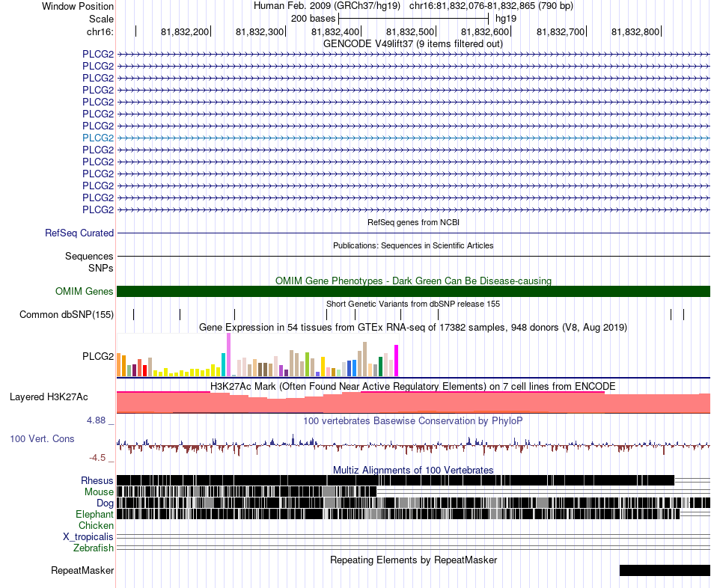Open the 100 Vert. Cons track label
Screen dimensions: 711x588
42,439
